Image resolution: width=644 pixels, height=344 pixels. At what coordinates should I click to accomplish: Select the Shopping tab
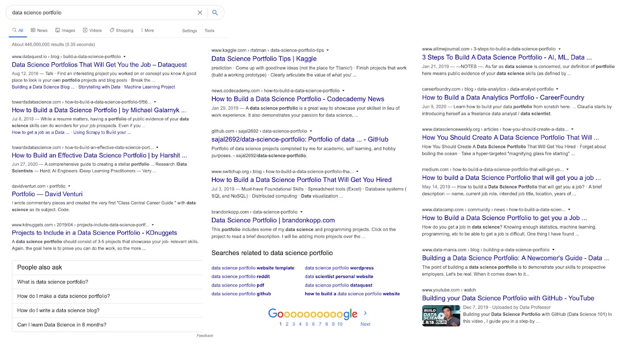tap(121, 31)
